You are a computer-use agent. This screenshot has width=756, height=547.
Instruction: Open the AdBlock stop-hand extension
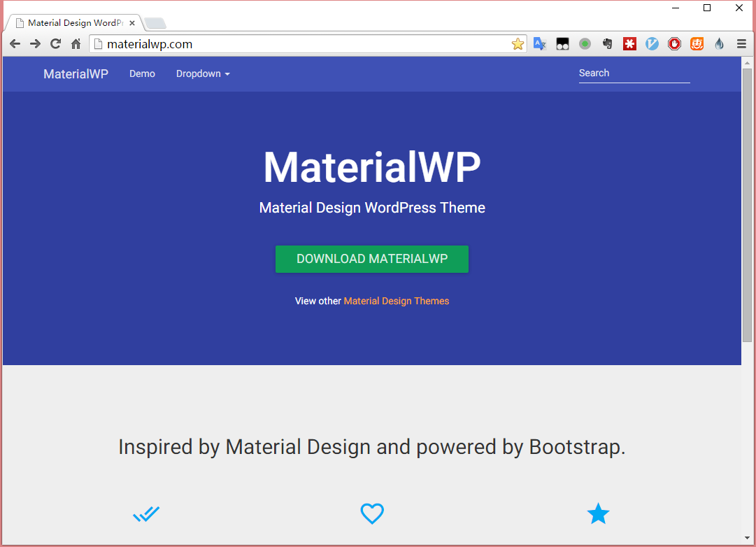[674, 44]
